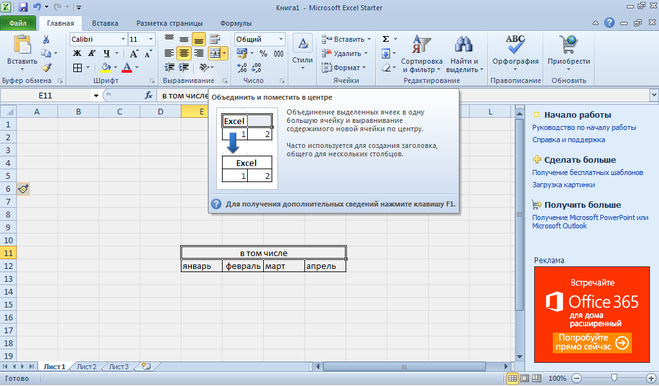Apply the Comma Style 000 format
659x386 pixels.
[278, 53]
